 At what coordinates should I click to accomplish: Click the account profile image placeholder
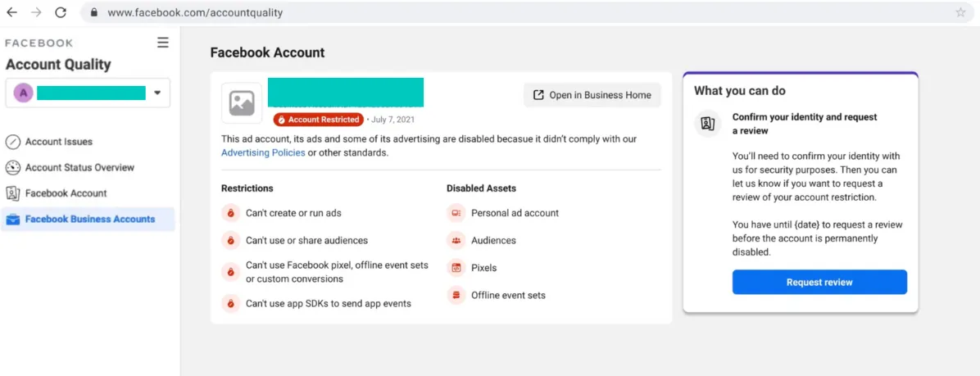tap(242, 103)
